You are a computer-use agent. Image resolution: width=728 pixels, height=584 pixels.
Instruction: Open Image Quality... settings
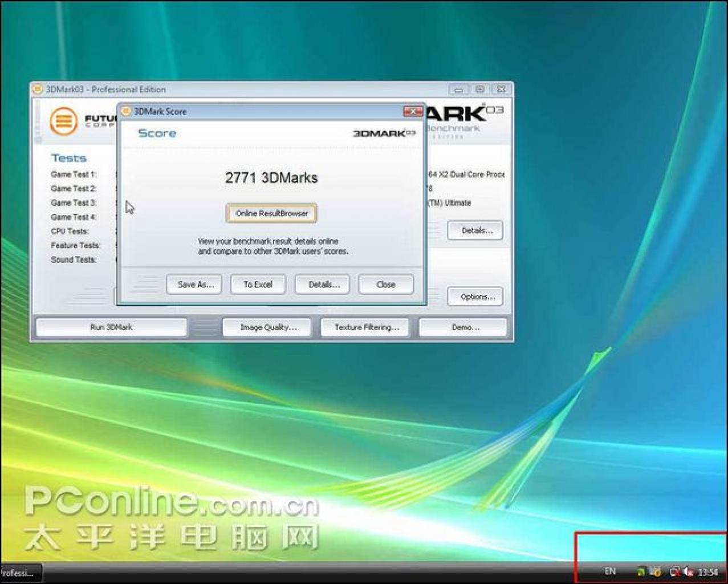click(267, 327)
